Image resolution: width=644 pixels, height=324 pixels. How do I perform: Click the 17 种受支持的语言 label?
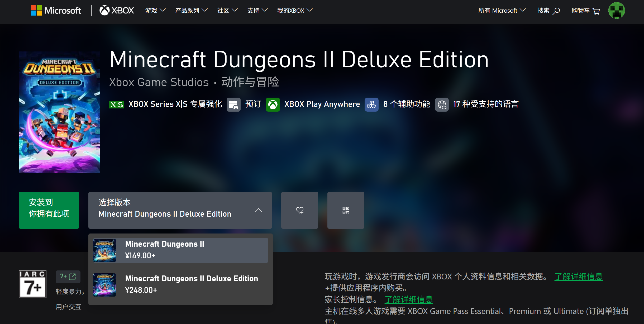(x=486, y=104)
